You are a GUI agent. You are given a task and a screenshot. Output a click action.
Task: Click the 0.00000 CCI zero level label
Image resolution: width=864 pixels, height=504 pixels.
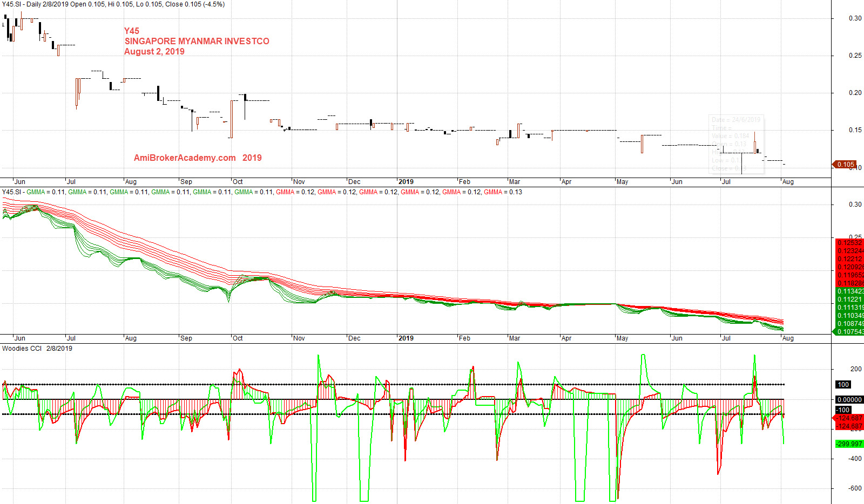point(849,400)
